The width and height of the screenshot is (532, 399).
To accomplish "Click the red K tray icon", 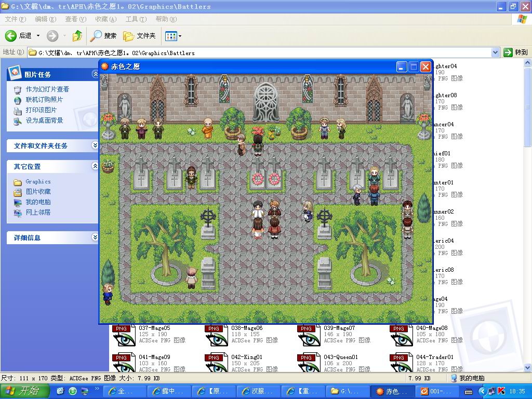I will tap(501, 391).
